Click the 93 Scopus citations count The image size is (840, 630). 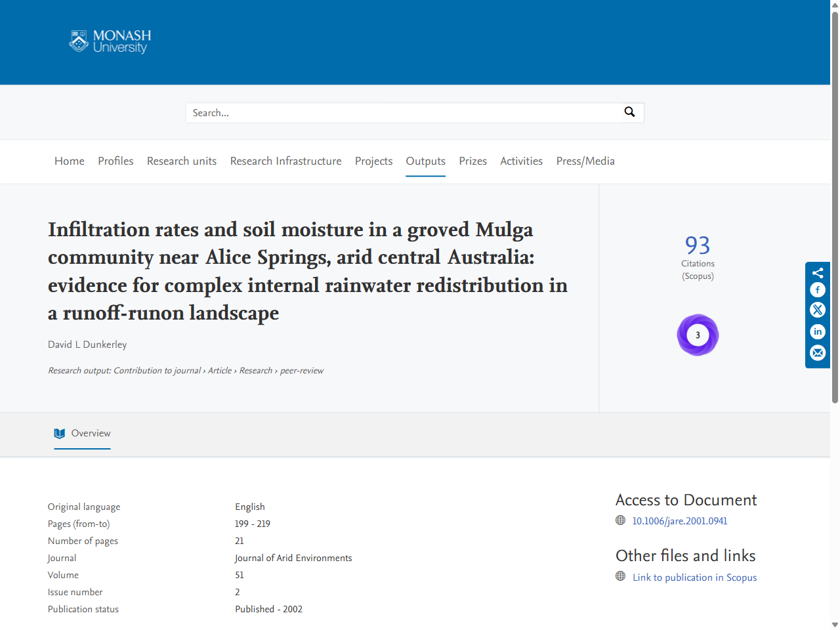point(698,245)
